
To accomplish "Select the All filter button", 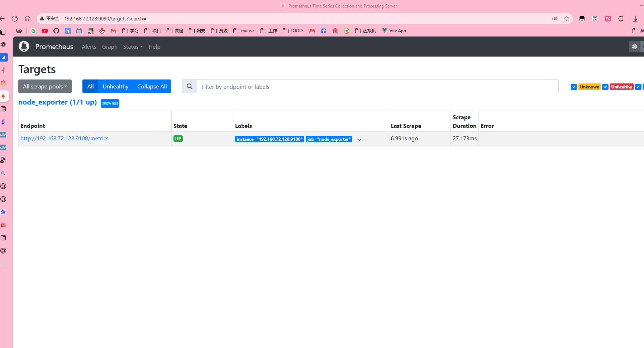I will coord(90,86).
